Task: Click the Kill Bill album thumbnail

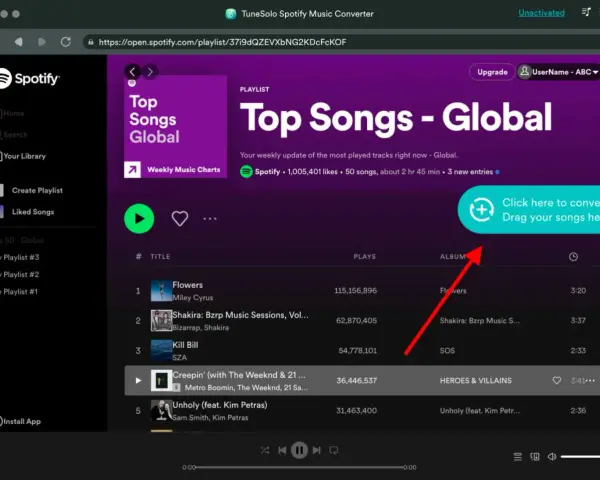Action: pyautogui.click(x=161, y=350)
